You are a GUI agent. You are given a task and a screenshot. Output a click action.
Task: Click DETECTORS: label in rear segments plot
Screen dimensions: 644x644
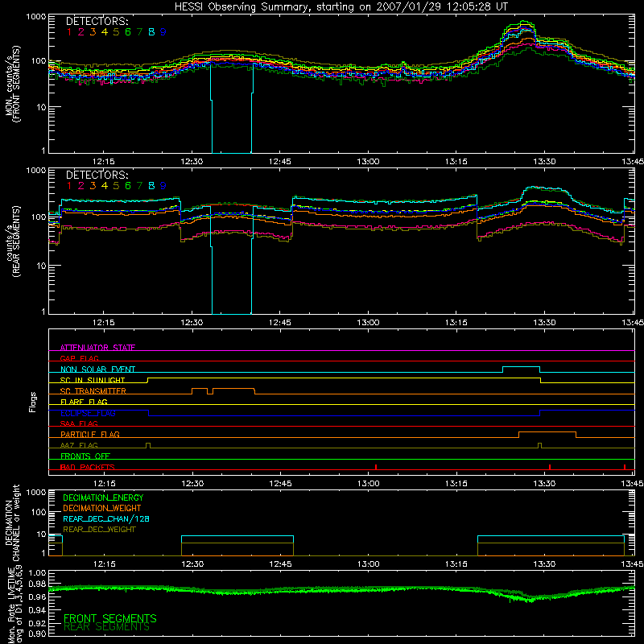pos(97,175)
